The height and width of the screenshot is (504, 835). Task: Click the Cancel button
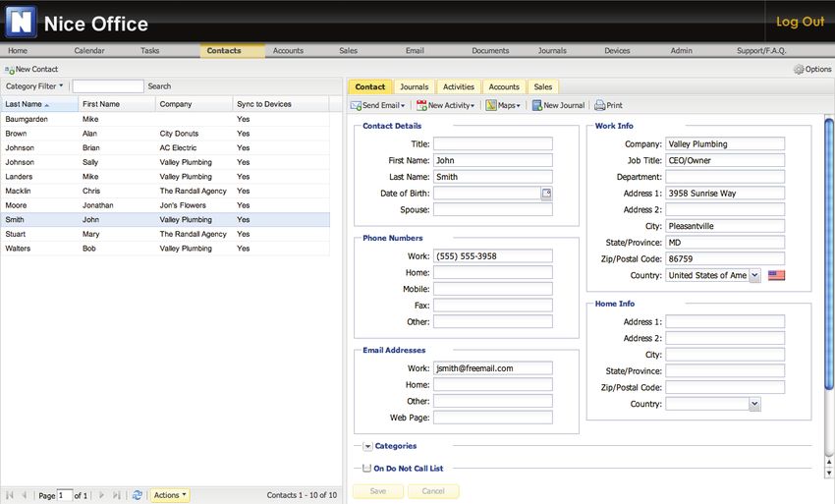click(x=433, y=491)
